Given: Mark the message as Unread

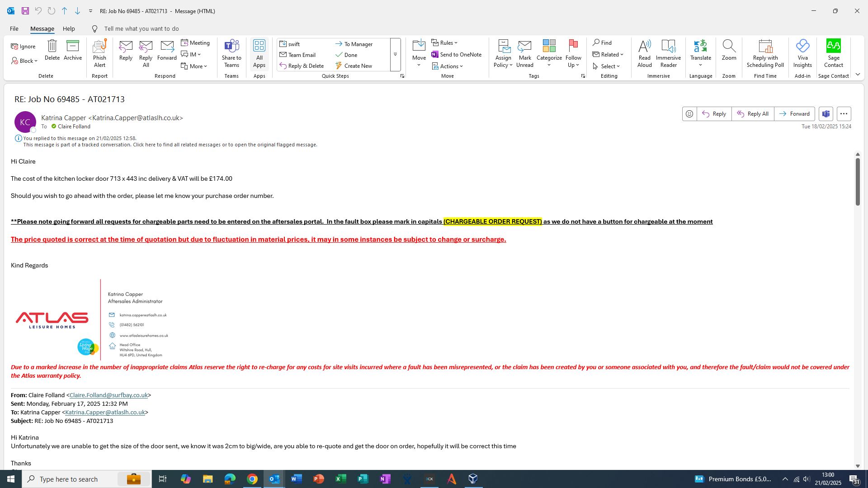Looking at the screenshot, I should (x=524, y=53).
